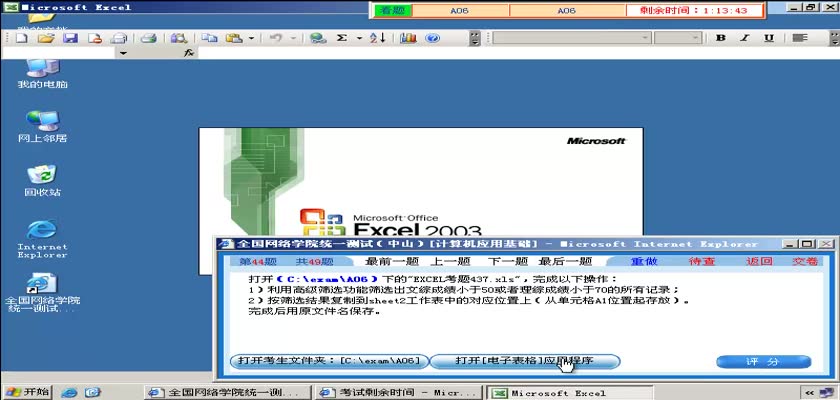Click the 剩余时间 countdown display
840x400 pixels.
(x=694, y=10)
